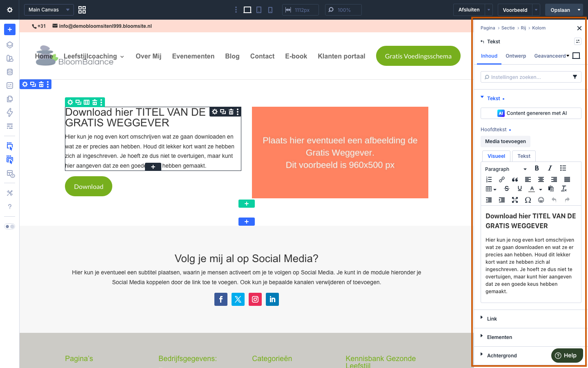The image size is (588, 368).
Task: Switch to Ontwerp tab
Action: tap(516, 56)
